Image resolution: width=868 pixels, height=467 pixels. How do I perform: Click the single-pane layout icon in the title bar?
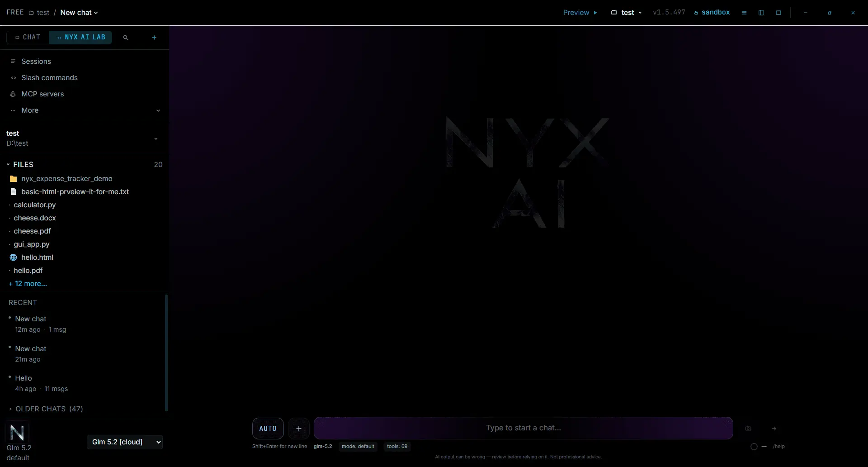(778, 13)
